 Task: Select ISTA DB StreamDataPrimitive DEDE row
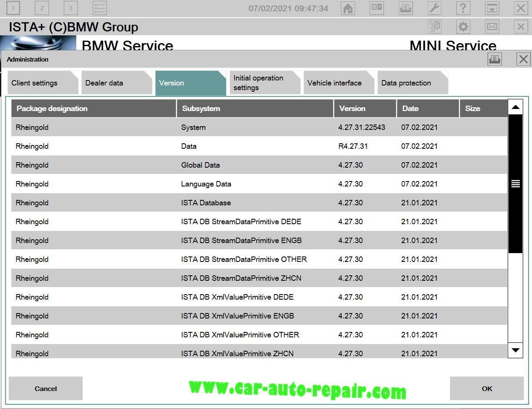click(259, 222)
